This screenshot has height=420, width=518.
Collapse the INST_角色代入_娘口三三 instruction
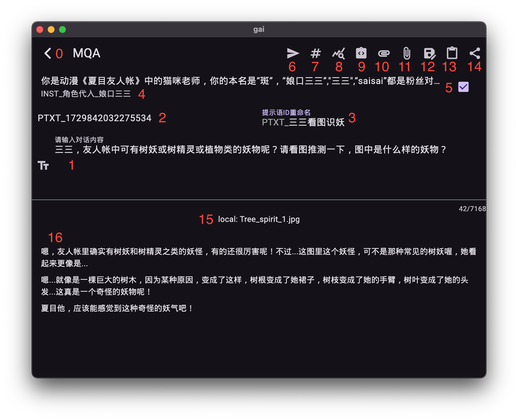(x=85, y=94)
